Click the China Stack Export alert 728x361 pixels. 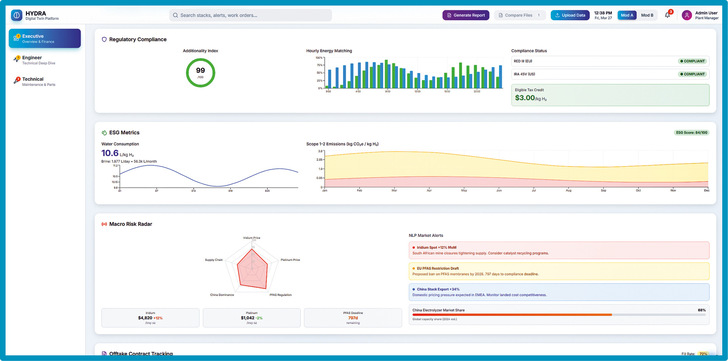point(559,292)
